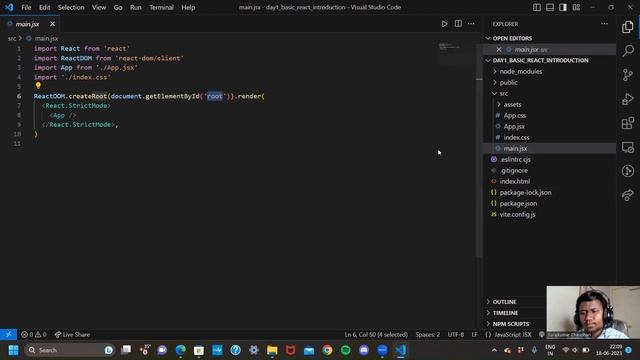Split the editor to the right

pos(458,24)
